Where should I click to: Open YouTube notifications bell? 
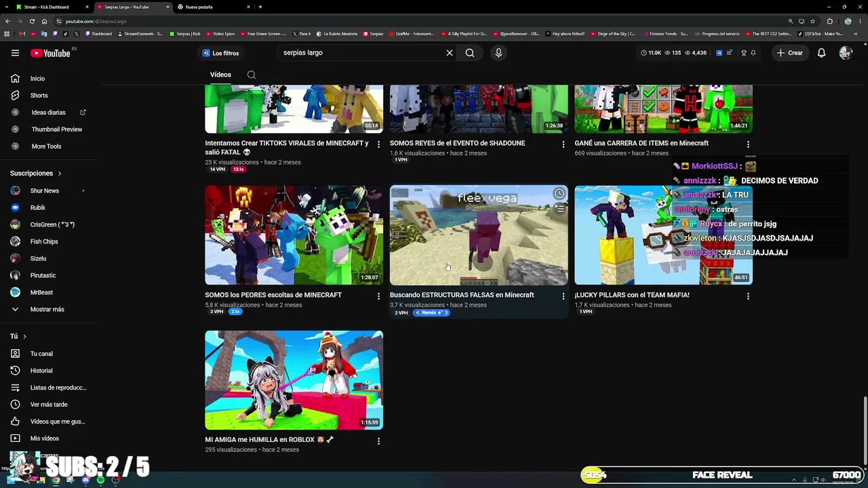coord(821,53)
